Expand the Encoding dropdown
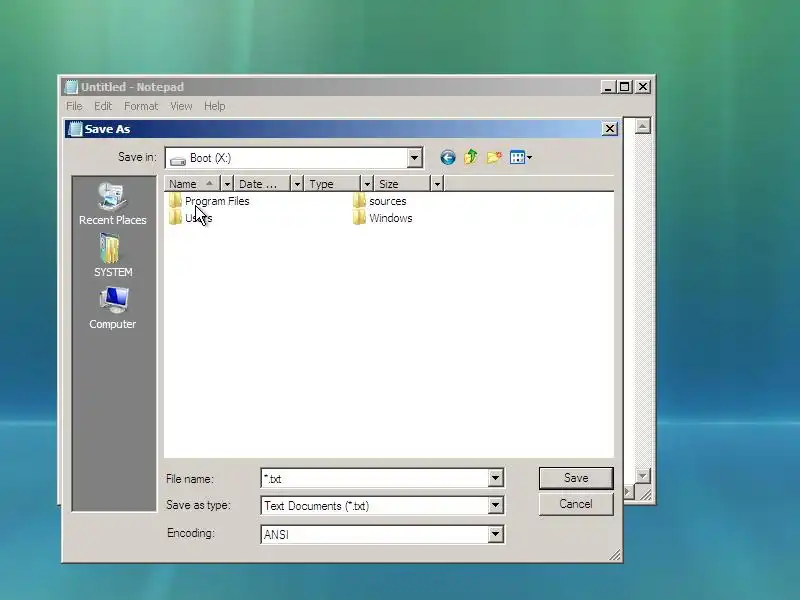 coord(495,534)
